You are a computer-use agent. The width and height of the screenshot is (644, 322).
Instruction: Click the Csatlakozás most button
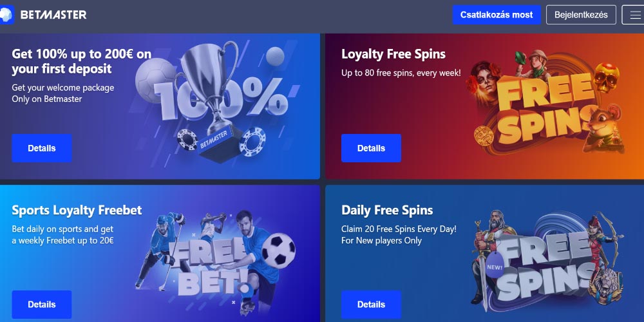coord(497,15)
